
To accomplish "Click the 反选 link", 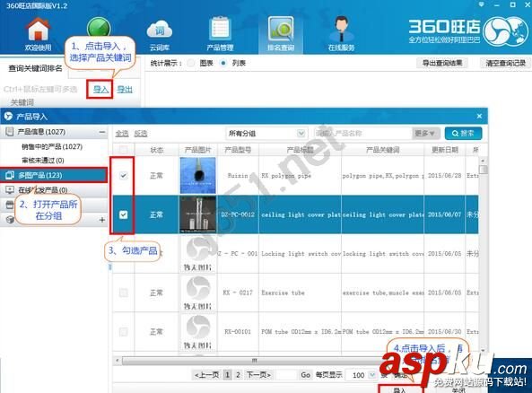I will click(x=141, y=134).
